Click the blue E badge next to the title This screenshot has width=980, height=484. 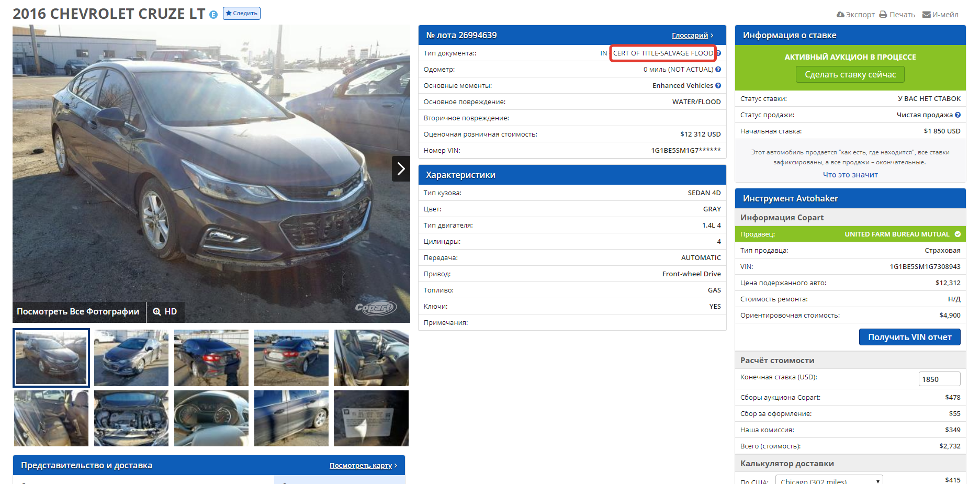click(x=213, y=15)
